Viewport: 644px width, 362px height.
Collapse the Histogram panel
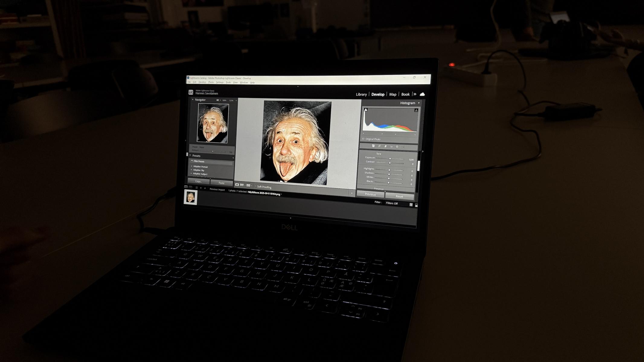click(x=419, y=103)
